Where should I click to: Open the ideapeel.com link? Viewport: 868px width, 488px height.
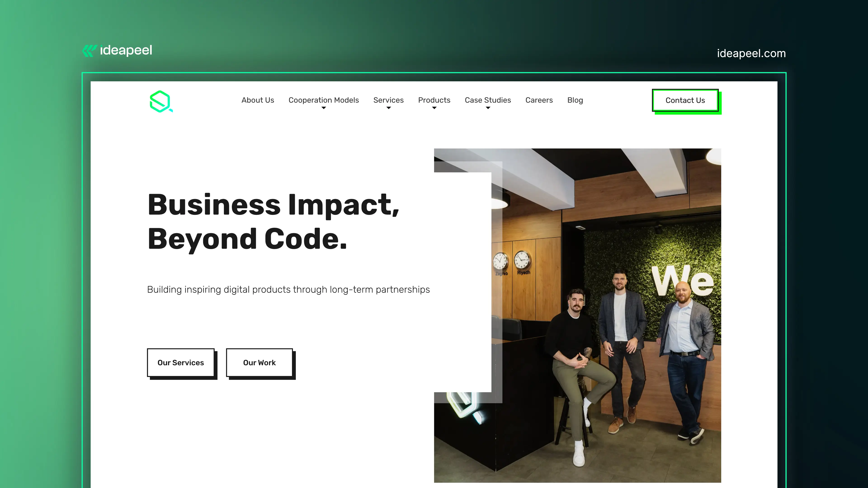[x=751, y=53]
